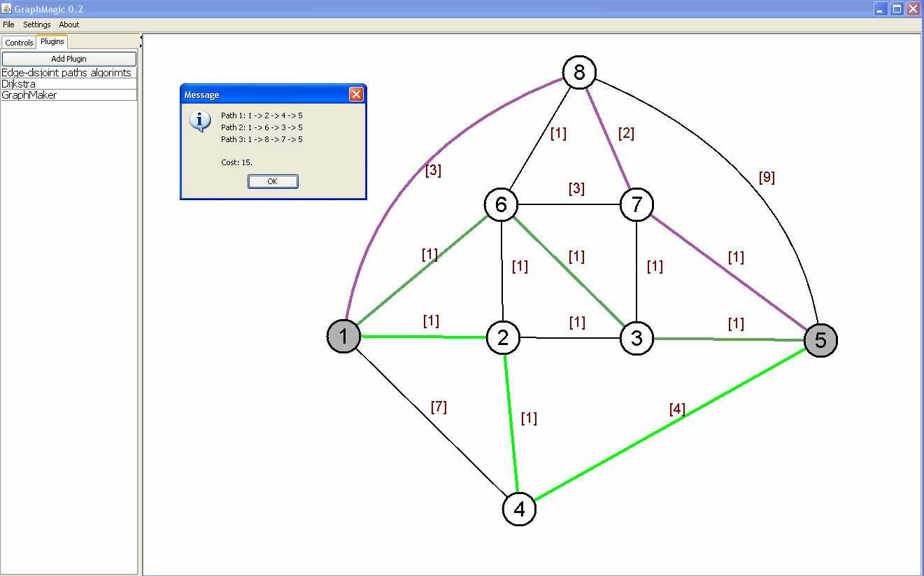The height and width of the screenshot is (576, 924).
Task: Open the About menu
Action: click(x=69, y=24)
